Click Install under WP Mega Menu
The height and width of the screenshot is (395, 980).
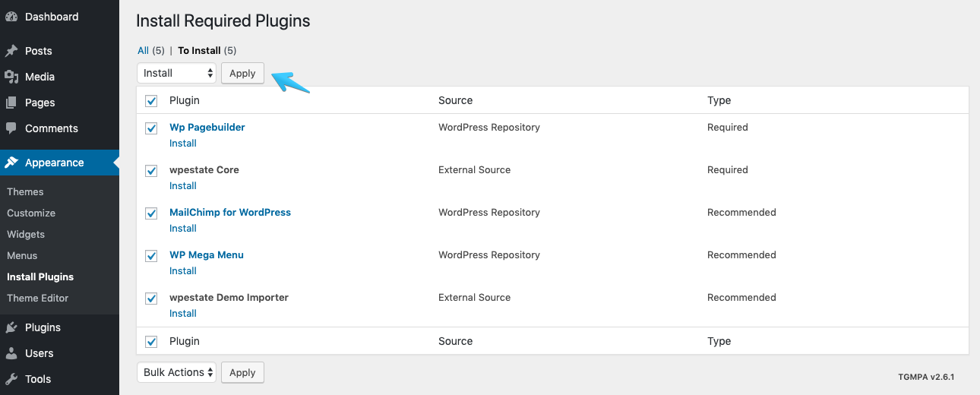click(x=183, y=271)
